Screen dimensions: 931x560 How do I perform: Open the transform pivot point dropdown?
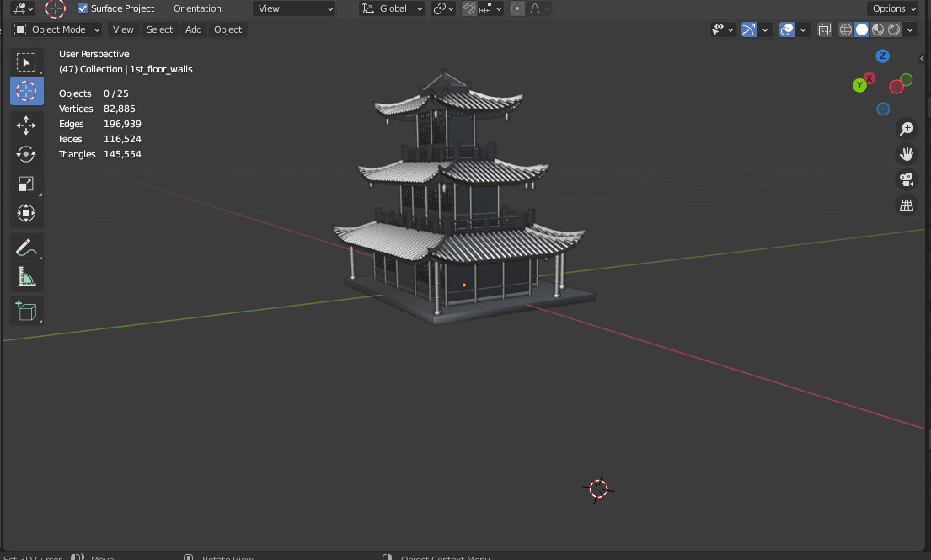click(443, 8)
